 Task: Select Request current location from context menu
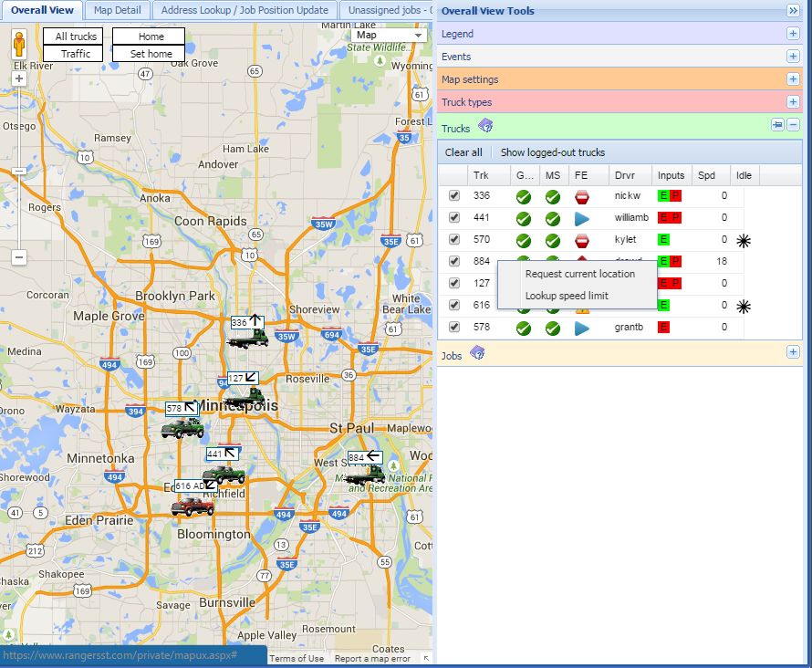[x=579, y=274]
